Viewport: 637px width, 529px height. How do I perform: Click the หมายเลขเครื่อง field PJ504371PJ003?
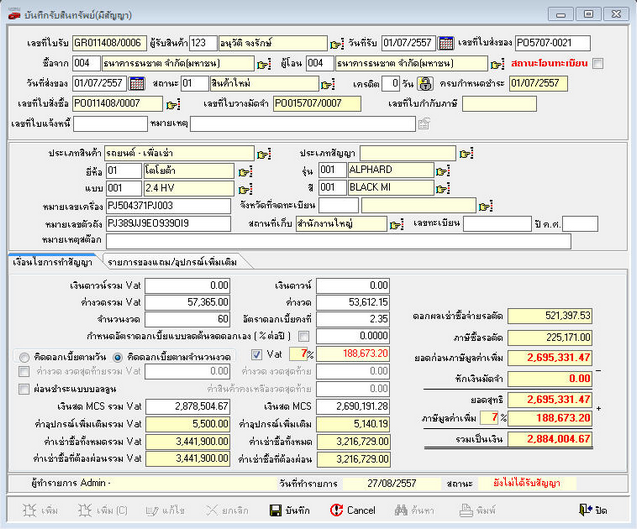pos(168,206)
